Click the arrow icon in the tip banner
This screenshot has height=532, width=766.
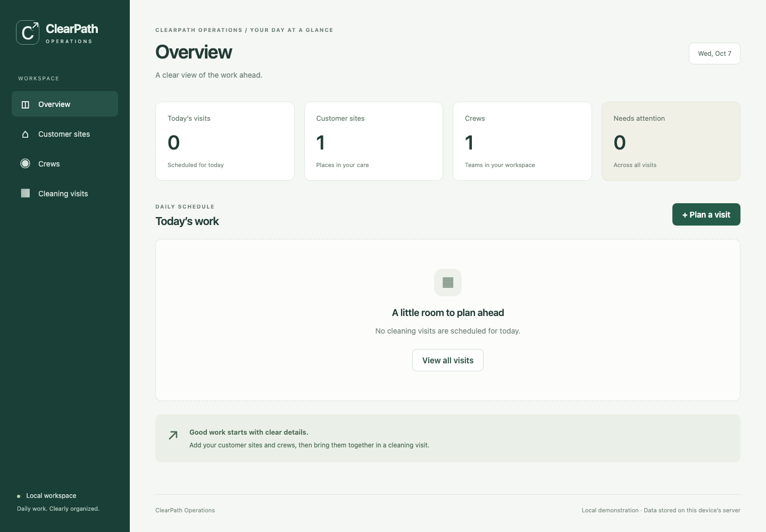[173, 435]
